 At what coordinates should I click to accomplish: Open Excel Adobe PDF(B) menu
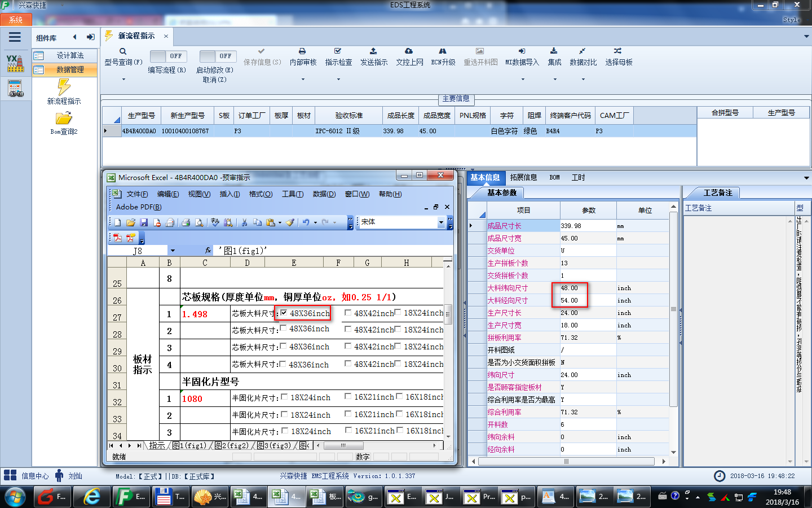point(139,207)
